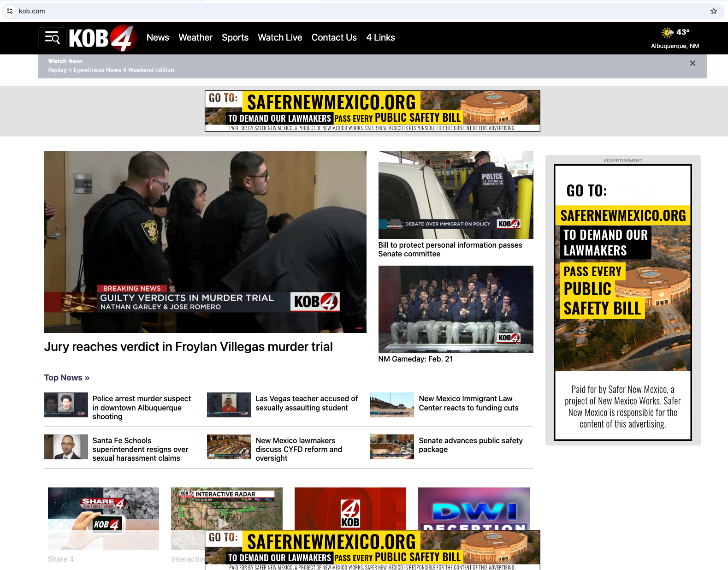The height and width of the screenshot is (570, 728).
Task: Open Replay Eyewitness News 4 Weekend Edition
Action: coord(111,70)
